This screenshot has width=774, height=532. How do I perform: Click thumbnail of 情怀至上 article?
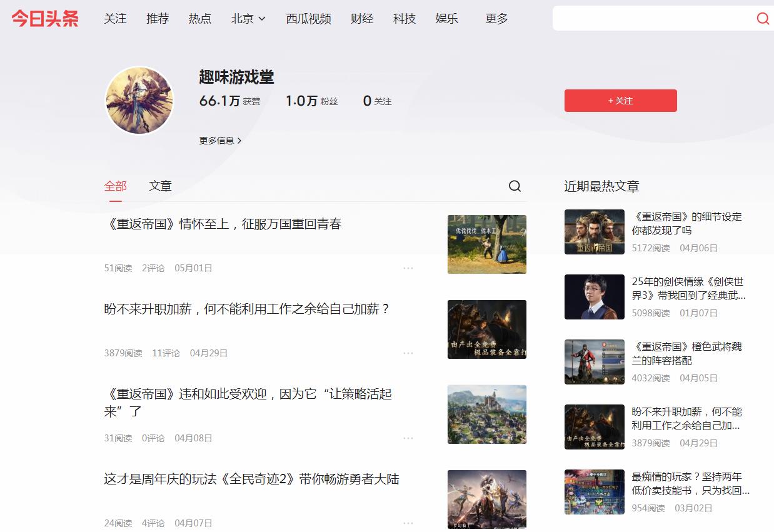(487, 244)
